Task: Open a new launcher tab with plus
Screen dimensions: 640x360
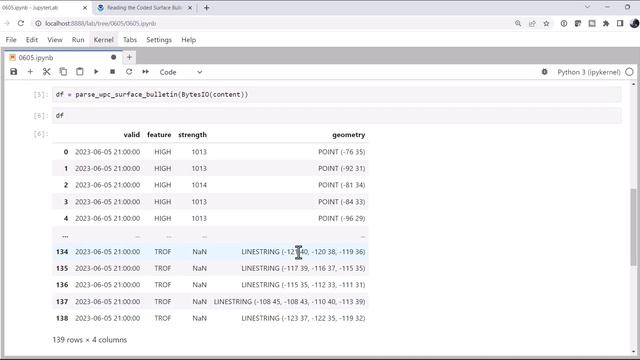Action: pyautogui.click(x=129, y=58)
